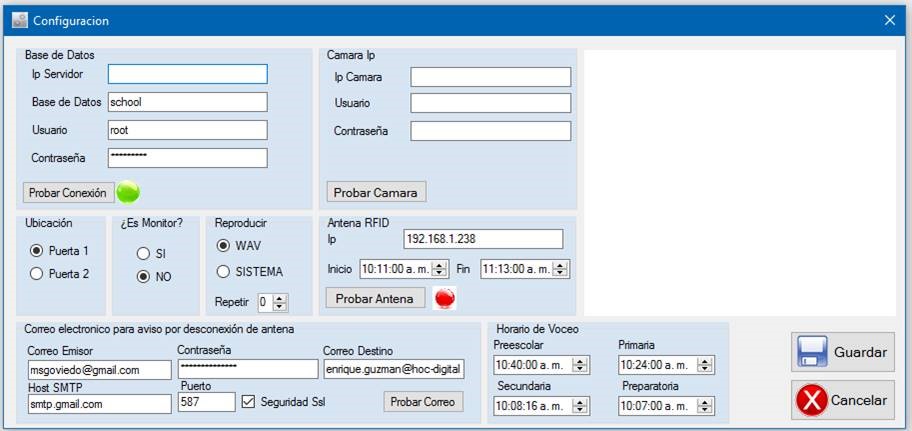
Task: Select SI for Es Monitor
Action: coord(144,254)
